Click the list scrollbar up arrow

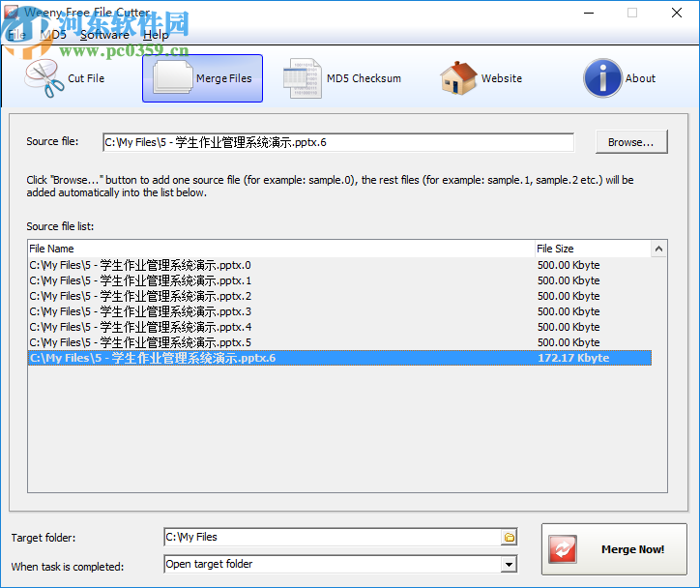click(659, 249)
